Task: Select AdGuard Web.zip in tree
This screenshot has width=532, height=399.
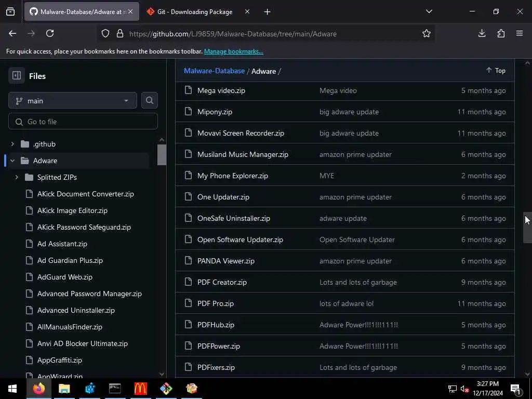Action: (x=65, y=277)
